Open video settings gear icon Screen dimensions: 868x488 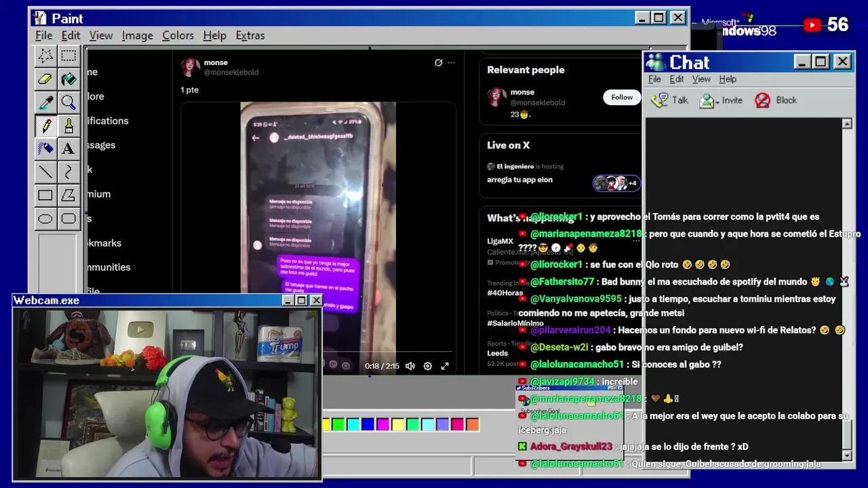tap(428, 366)
